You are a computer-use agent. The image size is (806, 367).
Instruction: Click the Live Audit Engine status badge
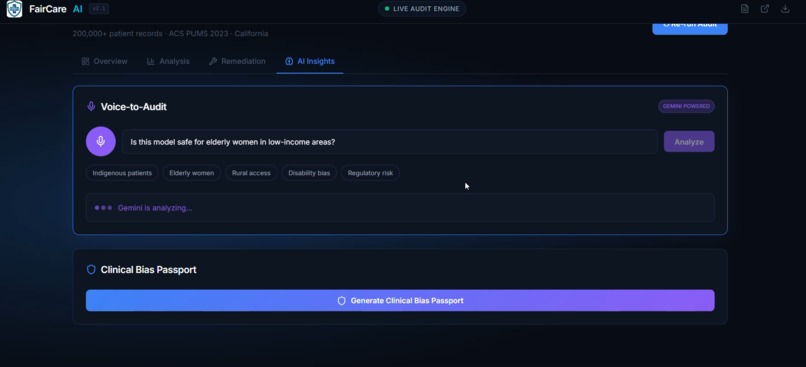[x=422, y=9]
